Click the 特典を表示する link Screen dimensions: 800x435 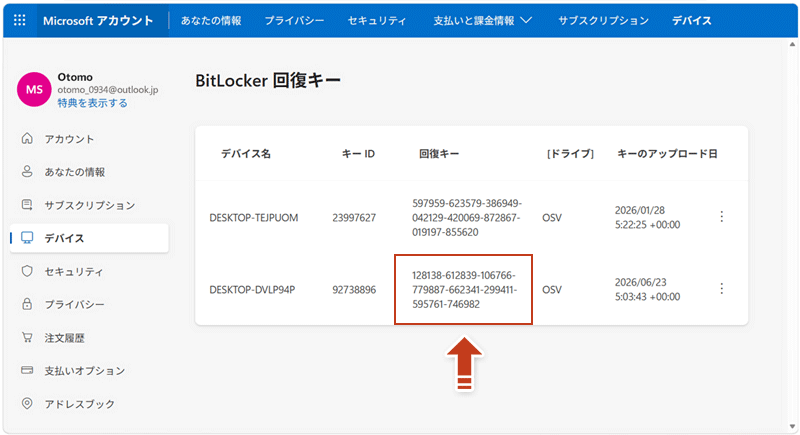coord(92,103)
